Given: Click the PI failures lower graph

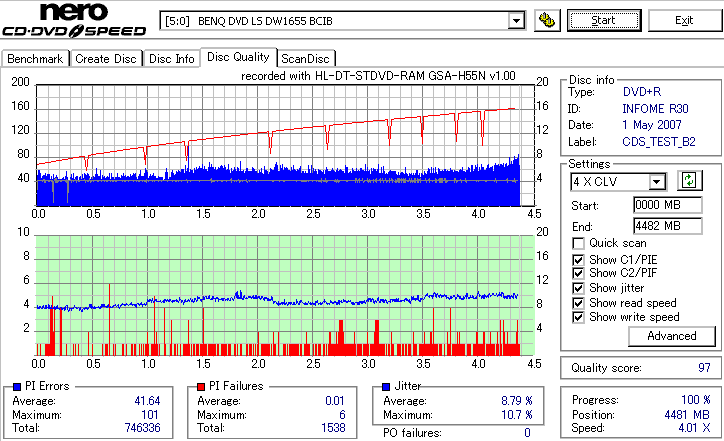Looking at the screenshot, I should (x=285, y=296).
